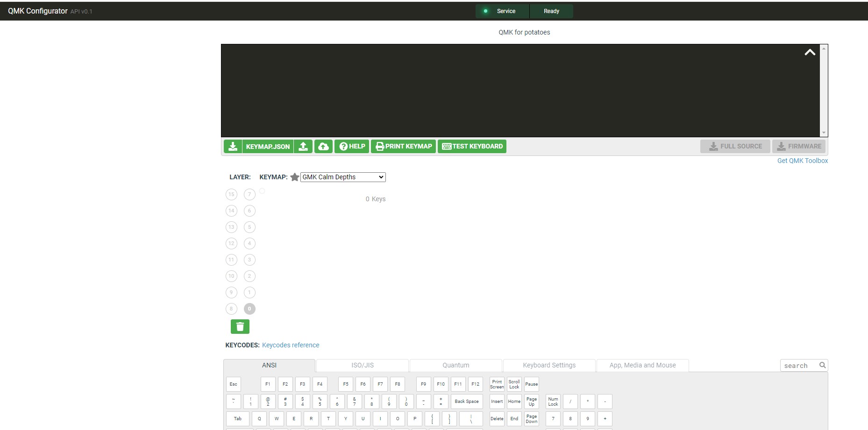Image resolution: width=868 pixels, height=430 pixels.
Task: Upload a keymap using the upload icon
Action: (x=304, y=146)
